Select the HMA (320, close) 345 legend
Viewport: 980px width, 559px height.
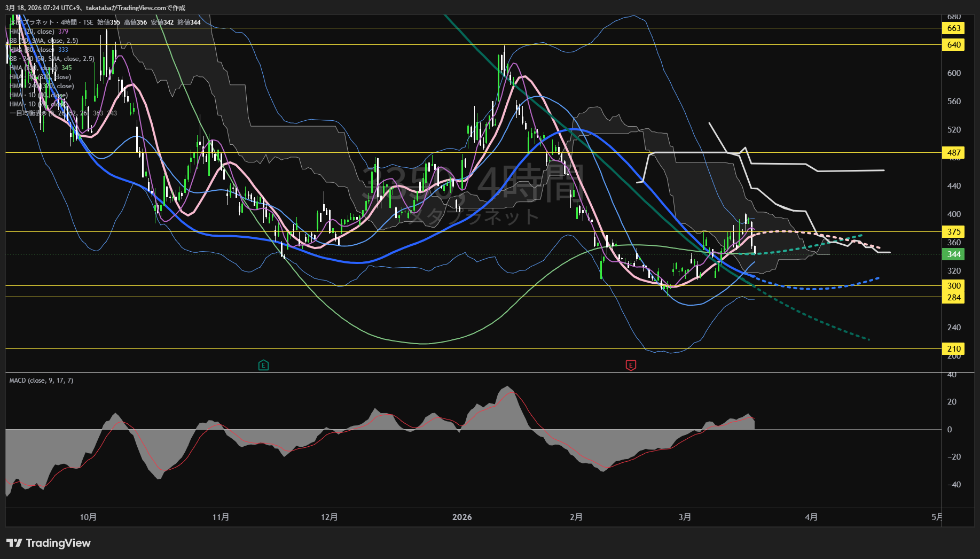pyautogui.click(x=35, y=68)
